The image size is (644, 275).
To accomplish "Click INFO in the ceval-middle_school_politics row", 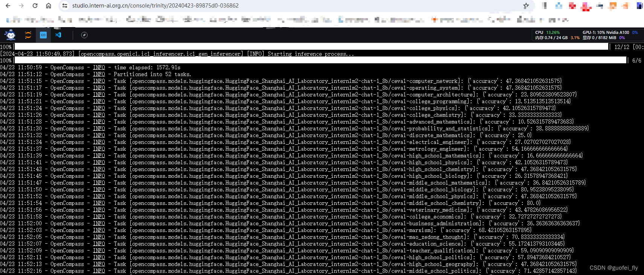I will pos(99,271).
